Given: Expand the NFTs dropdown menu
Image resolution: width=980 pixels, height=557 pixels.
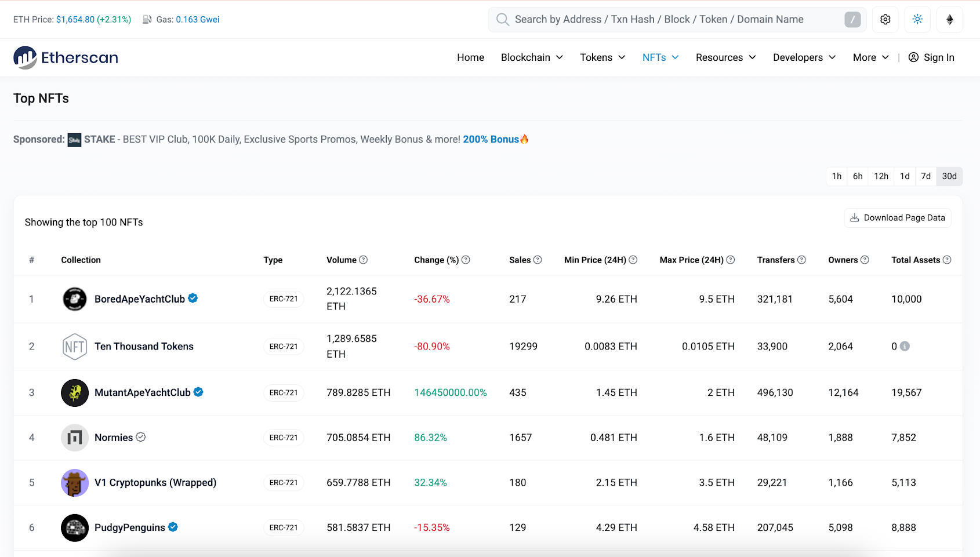Looking at the screenshot, I should (660, 57).
